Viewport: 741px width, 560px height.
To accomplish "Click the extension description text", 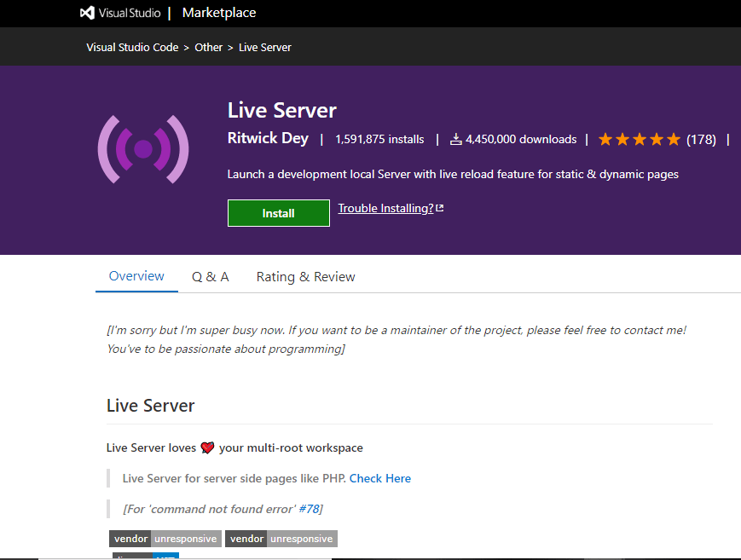I will click(x=453, y=175).
